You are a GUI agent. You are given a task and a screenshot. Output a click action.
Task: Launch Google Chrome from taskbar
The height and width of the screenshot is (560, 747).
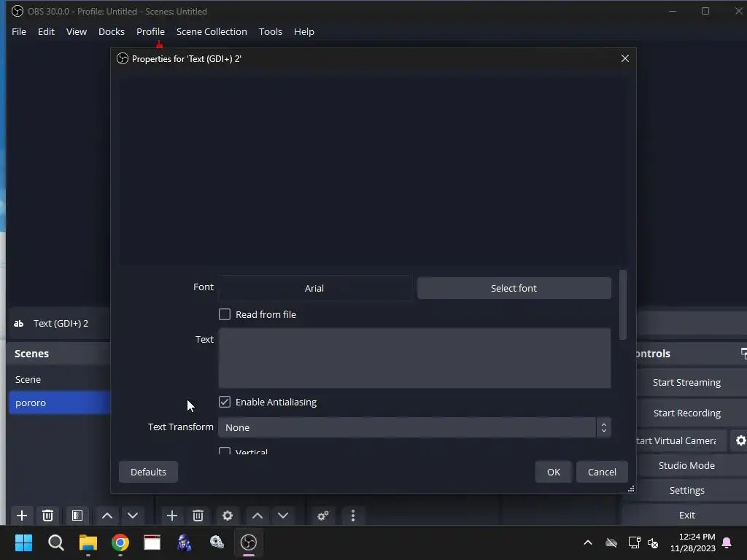120,542
